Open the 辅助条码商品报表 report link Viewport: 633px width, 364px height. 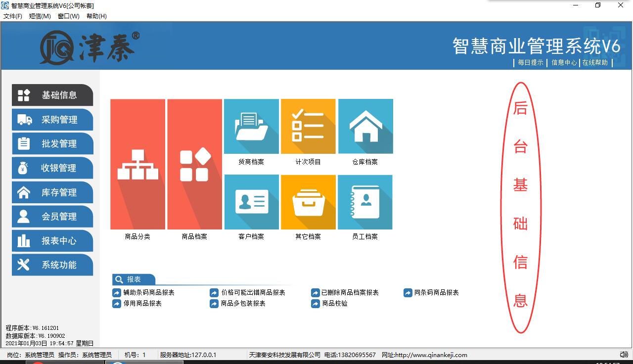[148, 293]
